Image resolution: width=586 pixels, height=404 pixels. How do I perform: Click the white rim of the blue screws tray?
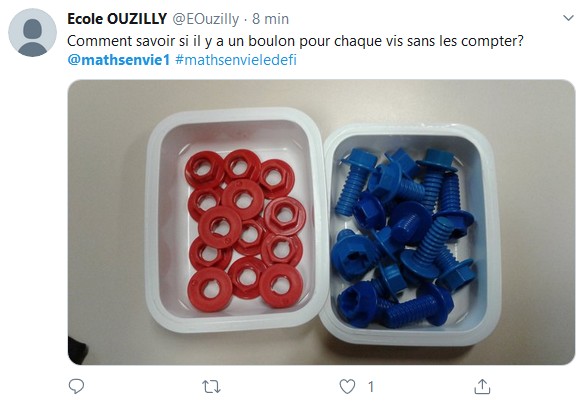[x=492, y=239]
